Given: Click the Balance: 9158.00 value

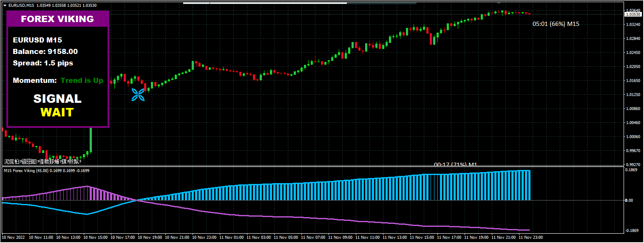Looking at the screenshot, I should [x=45, y=52].
